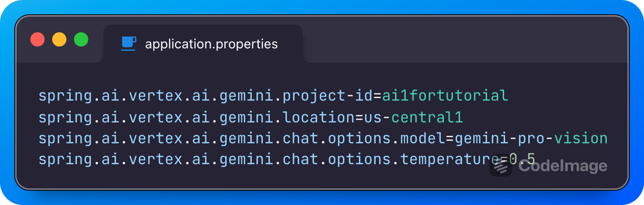Screen dimensions: 644x205
Task: Place cursor on the chat.options.model key
Action: 364,138
